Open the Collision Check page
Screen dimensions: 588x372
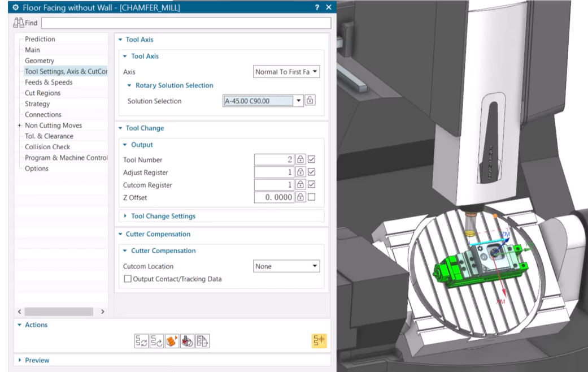pos(47,147)
